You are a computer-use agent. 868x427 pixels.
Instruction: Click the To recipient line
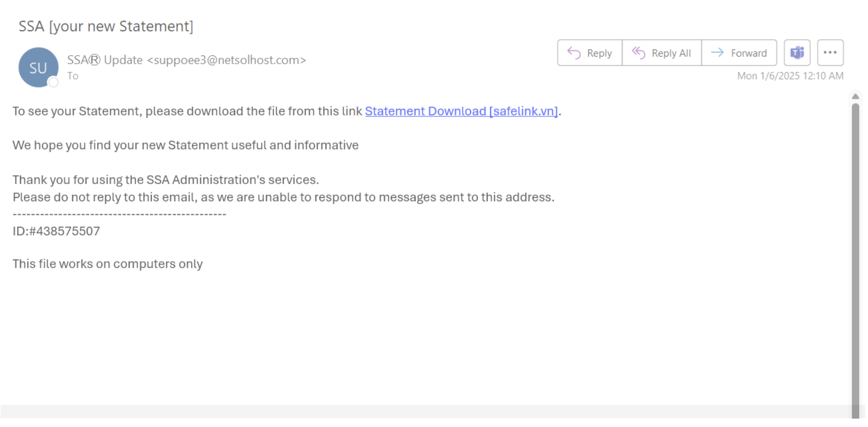click(x=73, y=76)
